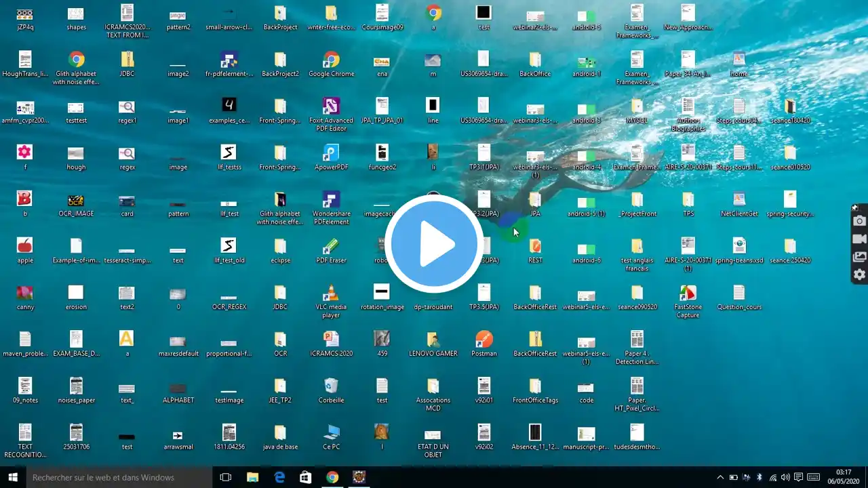Select the Wondershare PDFelement shortcut
868x488 pixels.
coord(332,207)
